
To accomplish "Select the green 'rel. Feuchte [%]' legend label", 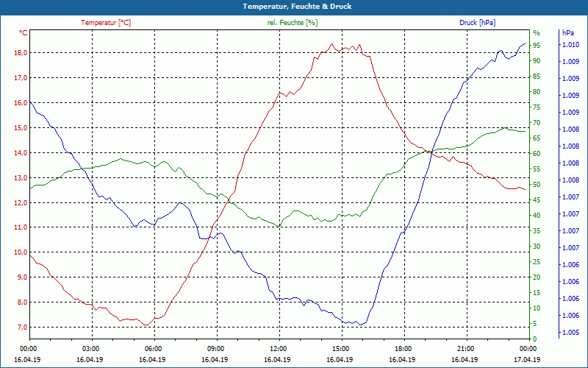I will 292,23.
